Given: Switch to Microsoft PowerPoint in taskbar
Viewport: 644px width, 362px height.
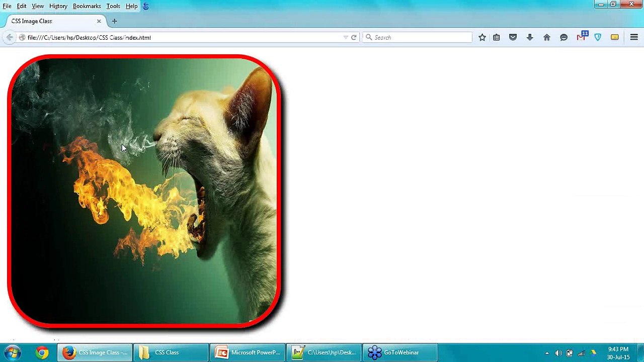Looking at the screenshot, I should 247,352.
